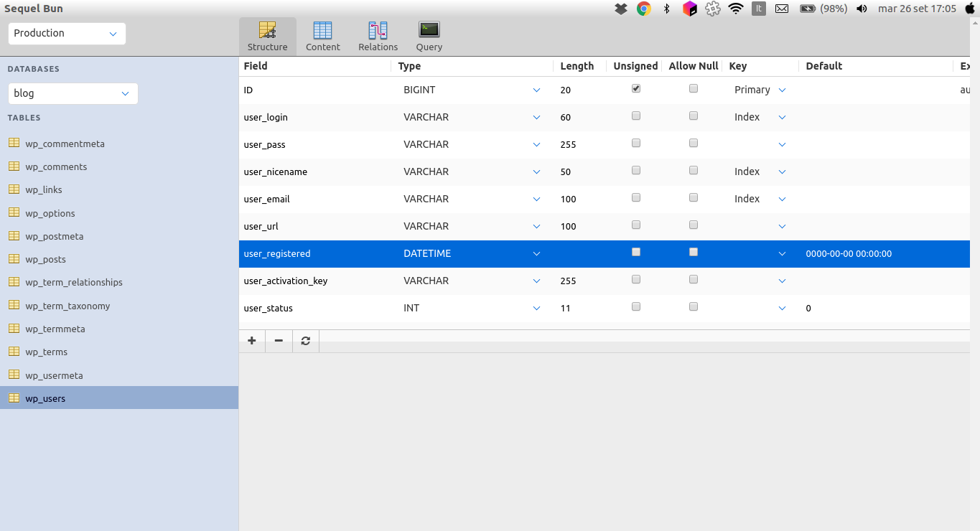The image size is (980, 531).
Task: Add a new field with the plus icon
Action: tap(251, 341)
